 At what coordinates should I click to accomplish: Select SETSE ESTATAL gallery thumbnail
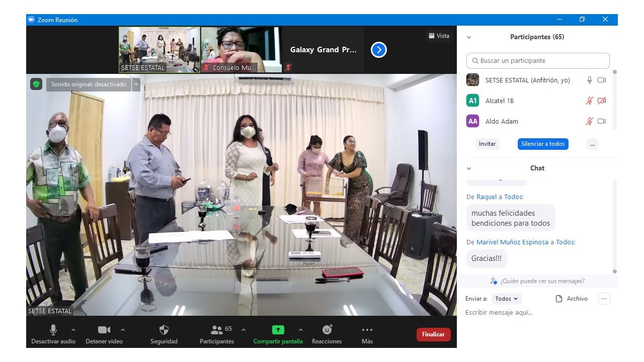159,50
